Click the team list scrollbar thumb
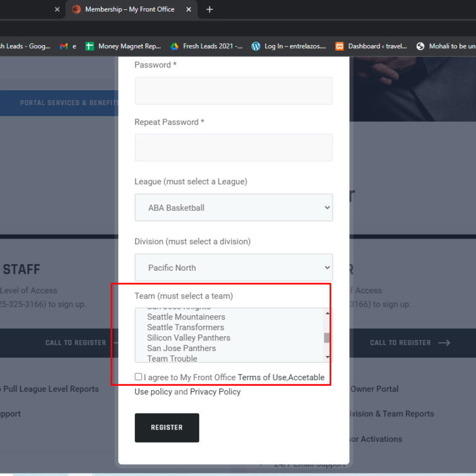 tap(327, 338)
